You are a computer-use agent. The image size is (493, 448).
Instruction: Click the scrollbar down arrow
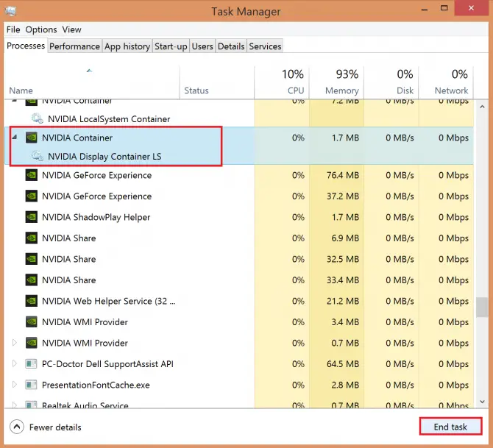coord(482,402)
